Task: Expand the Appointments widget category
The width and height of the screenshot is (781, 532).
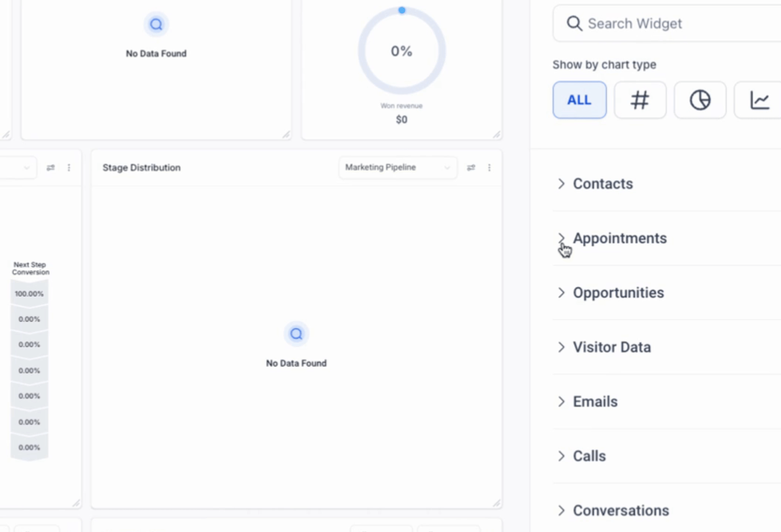Action: [x=619, y=238]
